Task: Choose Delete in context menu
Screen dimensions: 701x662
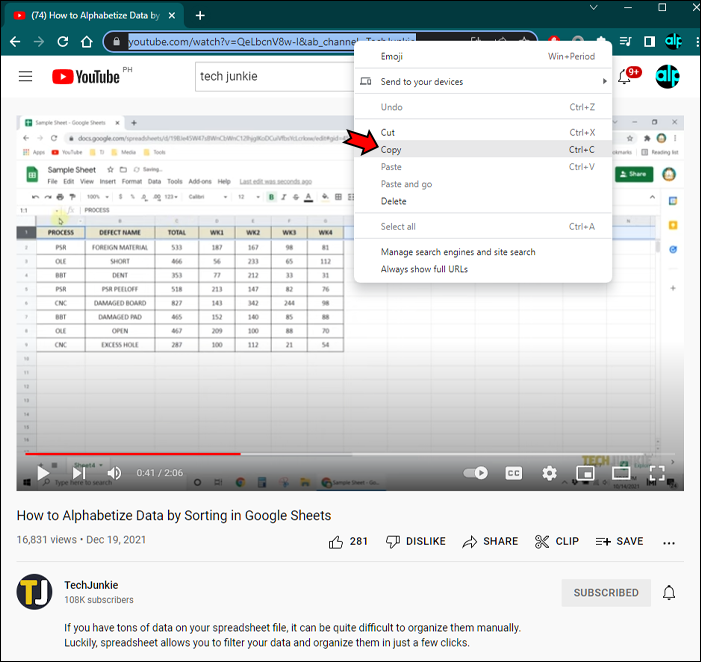Action: click(x=483, y=201)
